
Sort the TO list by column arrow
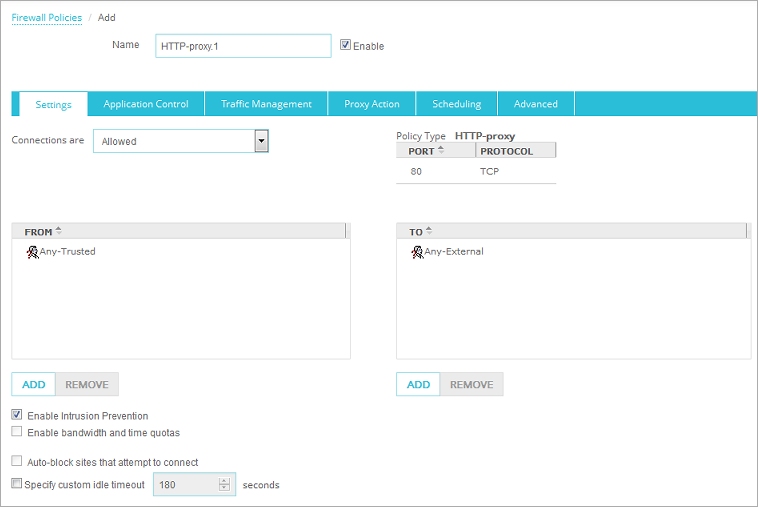coord(429,231)
